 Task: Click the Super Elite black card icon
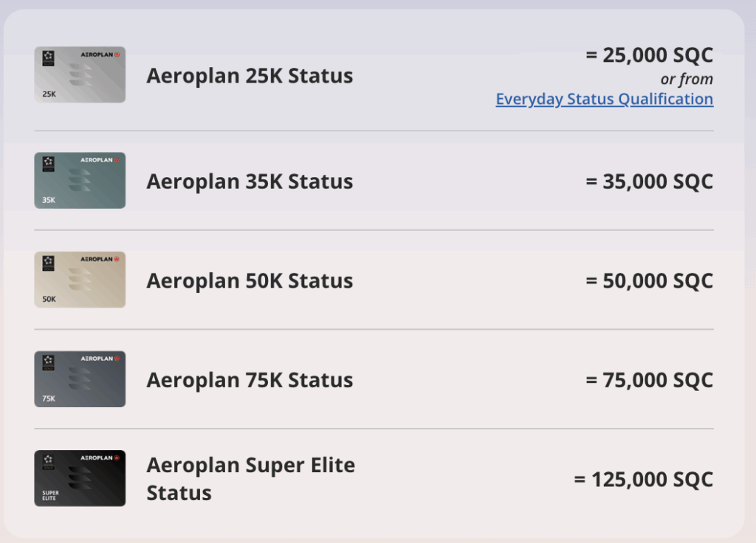pyautogui.click(x=80, y=478)
